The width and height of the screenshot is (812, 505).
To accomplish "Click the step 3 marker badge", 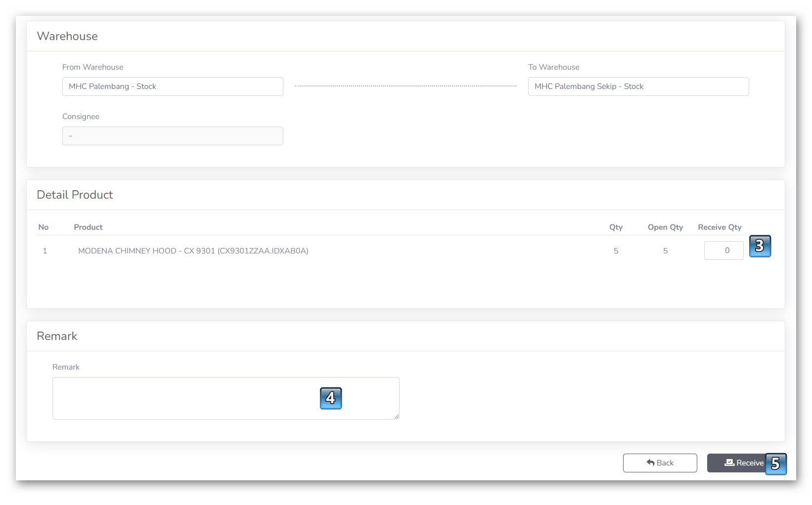I will (x=760, y=246).
